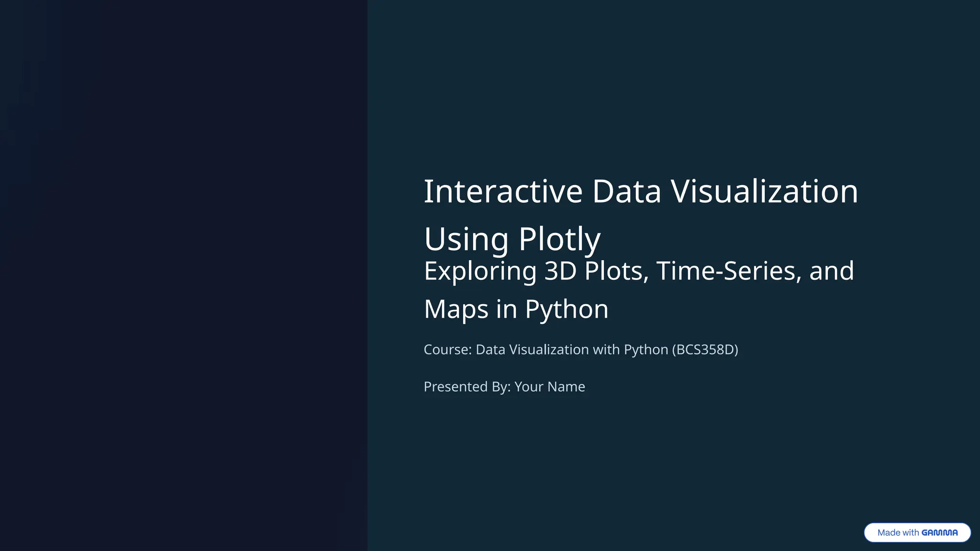The image size is (980, 551).
Task: Select the 'Interactive Data Visualization' title line
Action: click(640, 191)
